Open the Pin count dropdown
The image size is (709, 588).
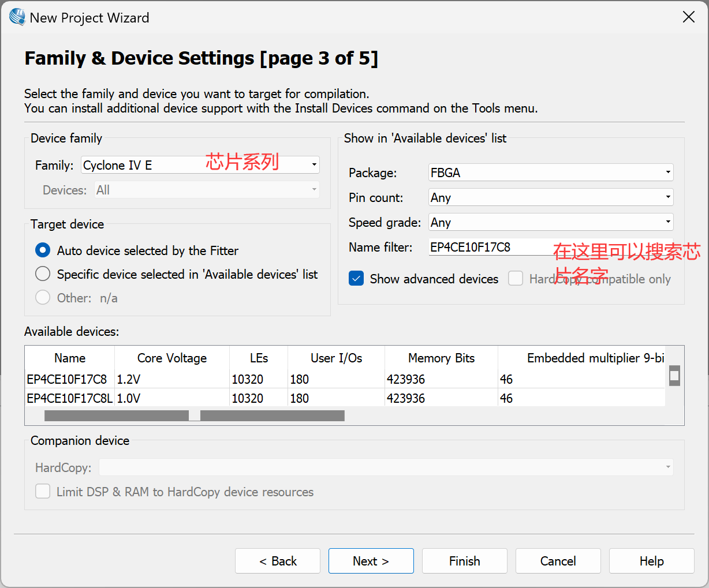pos(550,197)
